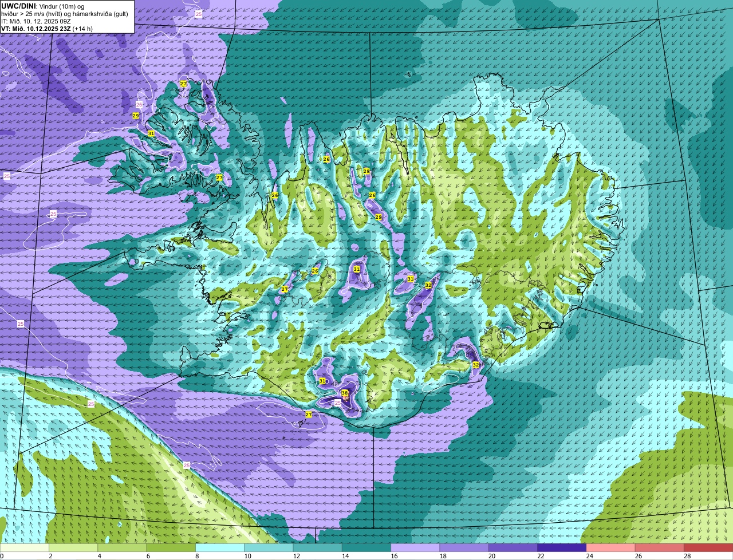
Task: Pick the pale cyan 8–10 m/s legend swatch
Action: point(220,548)
